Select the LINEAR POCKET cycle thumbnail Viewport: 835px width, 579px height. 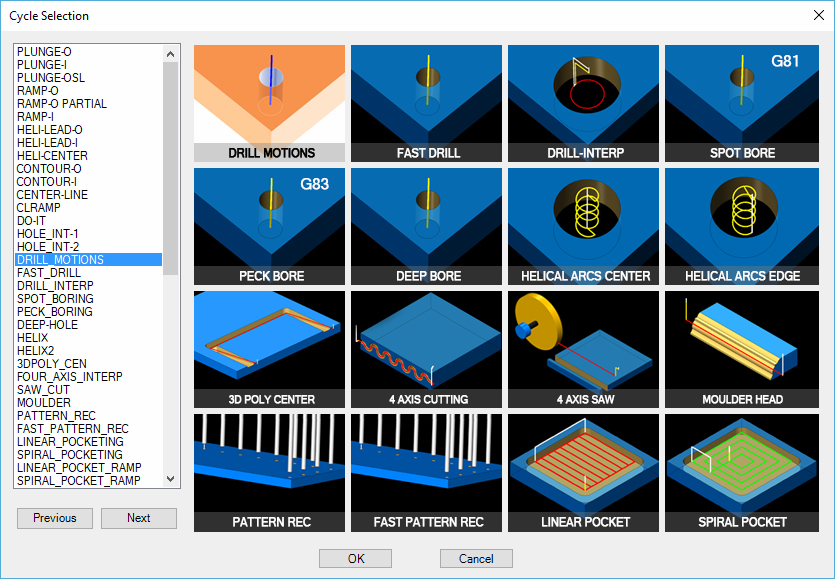(583, 471)
